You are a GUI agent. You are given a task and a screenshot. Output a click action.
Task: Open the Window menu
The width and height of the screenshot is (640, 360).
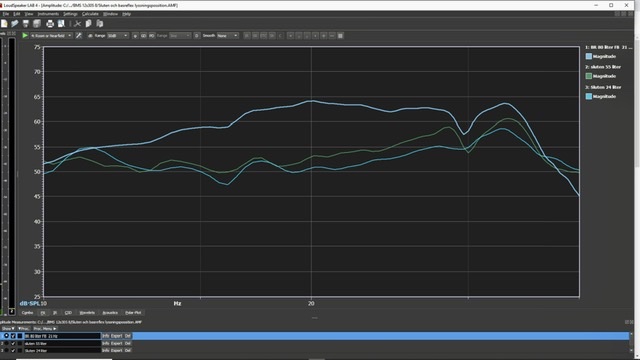[111, 14]
